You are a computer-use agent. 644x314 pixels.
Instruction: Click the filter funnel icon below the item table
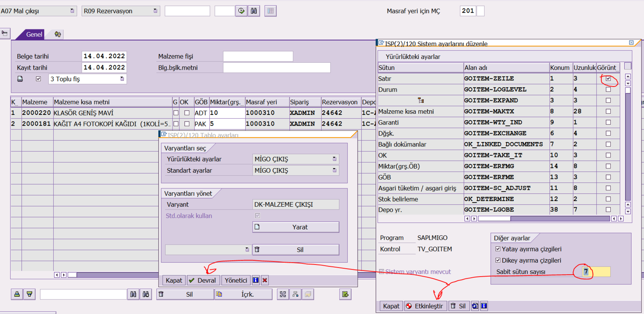(29, 294)
